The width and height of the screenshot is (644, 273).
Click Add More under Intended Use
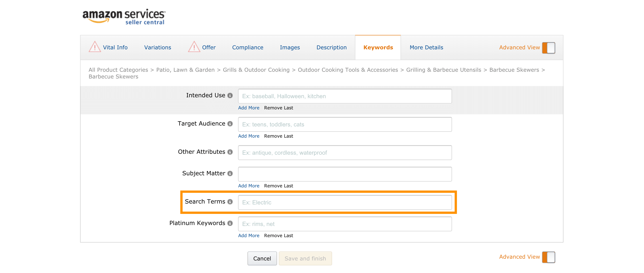(x=249, y=108)
